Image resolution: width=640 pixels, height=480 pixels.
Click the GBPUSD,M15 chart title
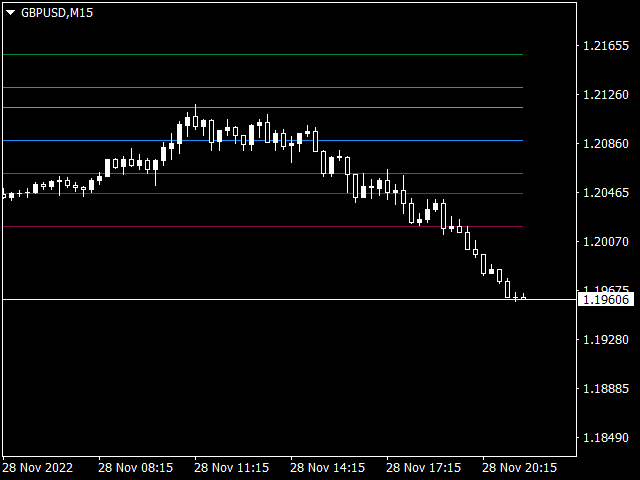[57, 13]
